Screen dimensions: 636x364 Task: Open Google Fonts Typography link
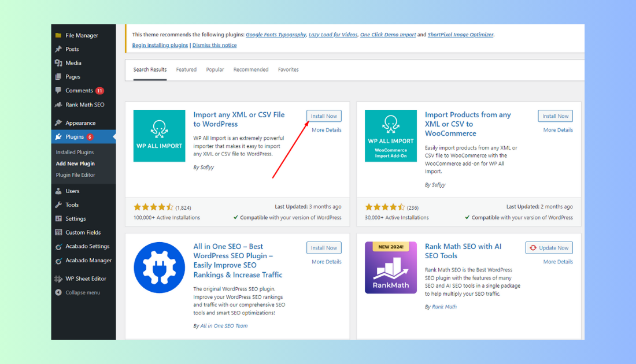point(276,35)
